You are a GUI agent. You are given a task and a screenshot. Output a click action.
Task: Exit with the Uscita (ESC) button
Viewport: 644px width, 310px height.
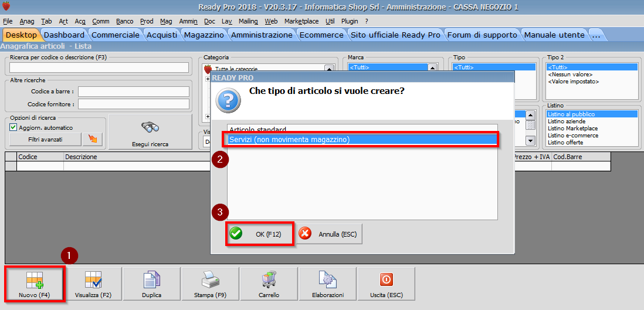pos(387,284)
